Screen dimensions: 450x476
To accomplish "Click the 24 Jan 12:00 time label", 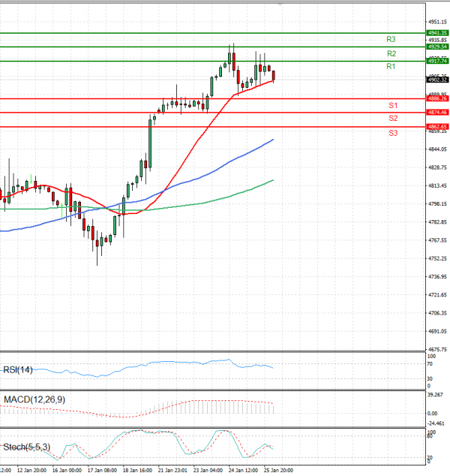I will [x=243, y=470].
